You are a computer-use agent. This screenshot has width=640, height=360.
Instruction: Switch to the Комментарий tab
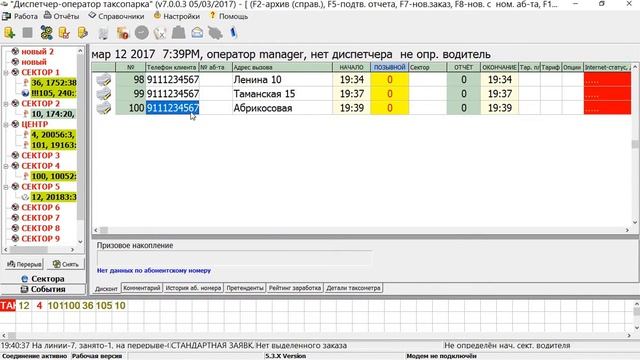point(142,288)
